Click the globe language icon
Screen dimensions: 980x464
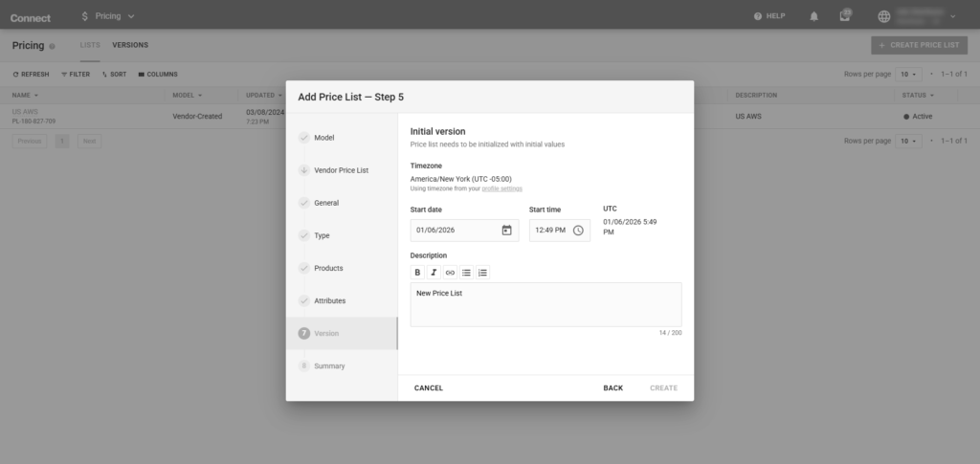click(883, 16)
